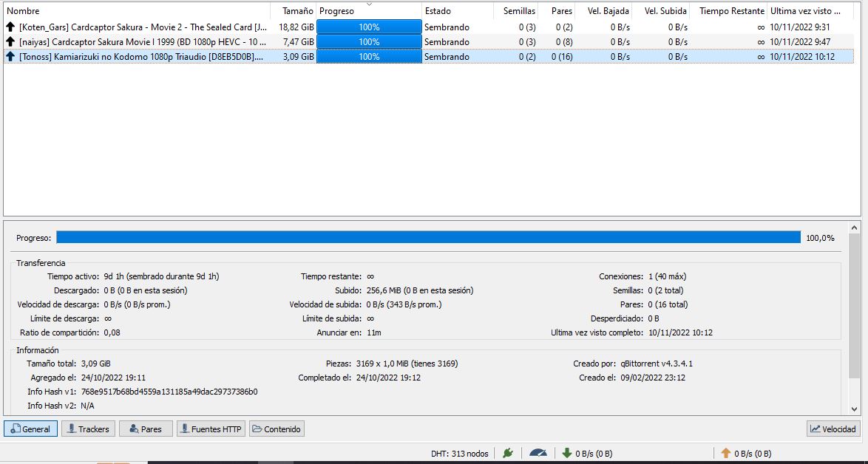The image size is (868, 464).
Task: Sort by the Vel. Bajada column
Action: click(603, 11)
